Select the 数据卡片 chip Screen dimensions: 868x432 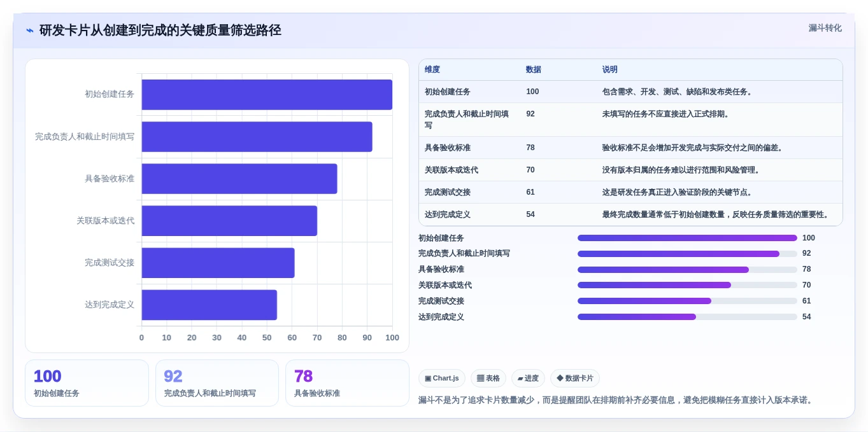[575, 379]
